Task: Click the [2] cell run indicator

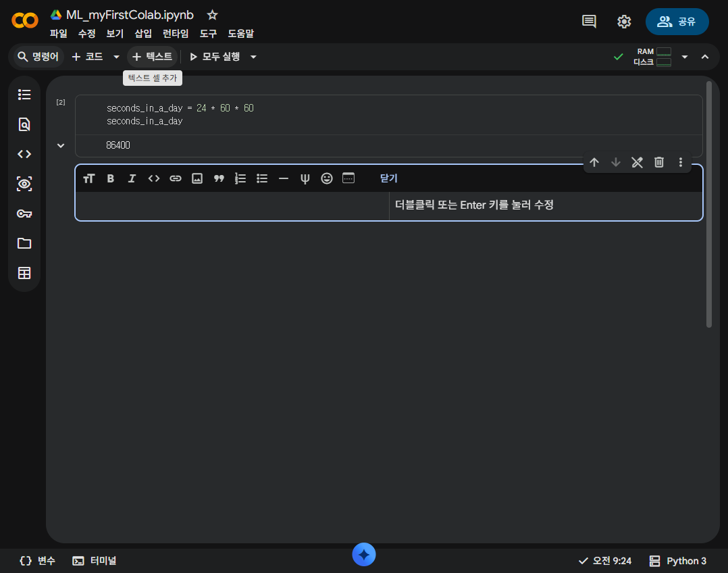Action: pyautogui.click(x=61, y=102)
